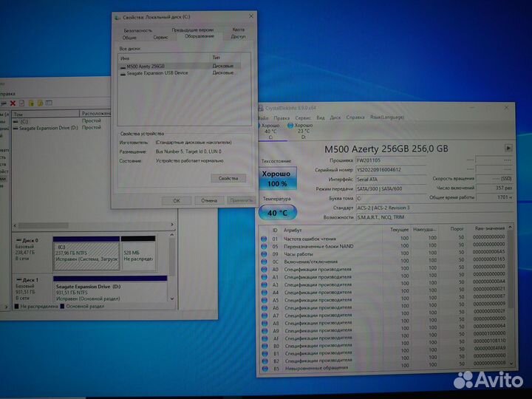Click the status circle for attribute A5
532x399 pixels.
coord(265,300)
